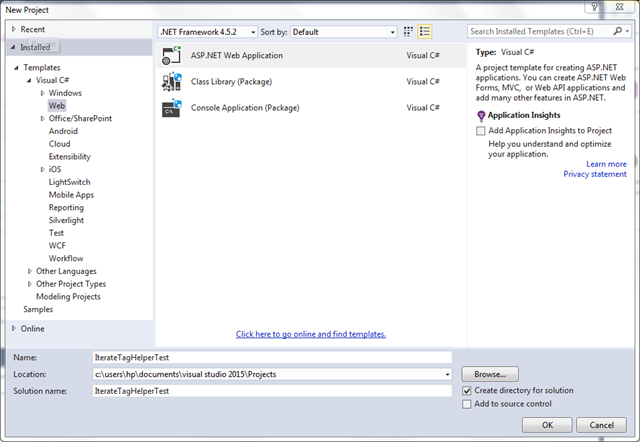Open the Sort by Default dropdown
640x442 pixels.
click(343, 32)
